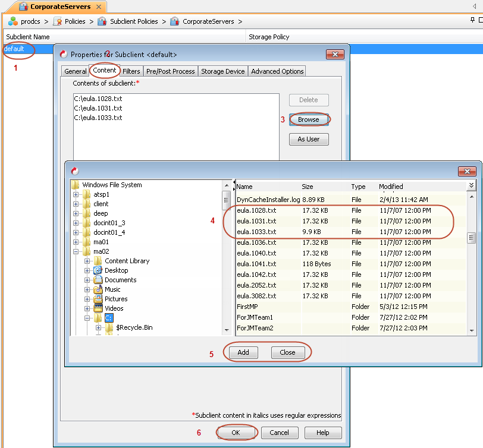Select the Desktop folder icon
Image resolution: width=483 pixels, height=448 pixels.
(98, 270)
